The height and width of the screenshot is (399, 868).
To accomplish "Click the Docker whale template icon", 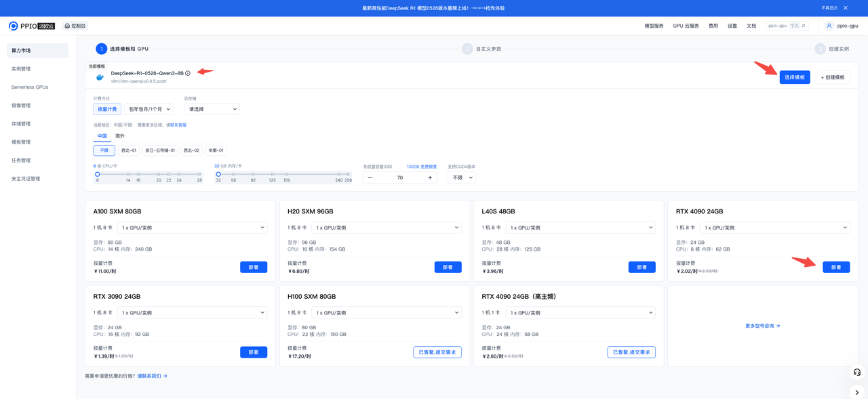I will coord(100,77).
